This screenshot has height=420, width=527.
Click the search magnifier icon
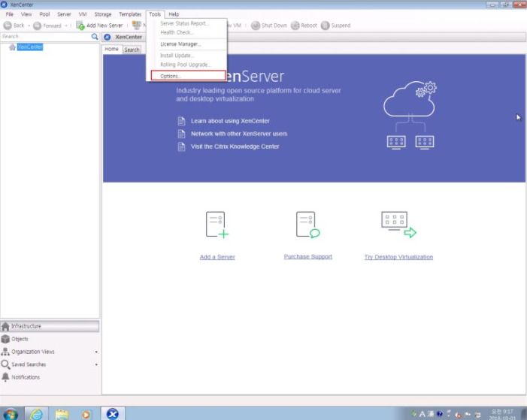[95, 36]
